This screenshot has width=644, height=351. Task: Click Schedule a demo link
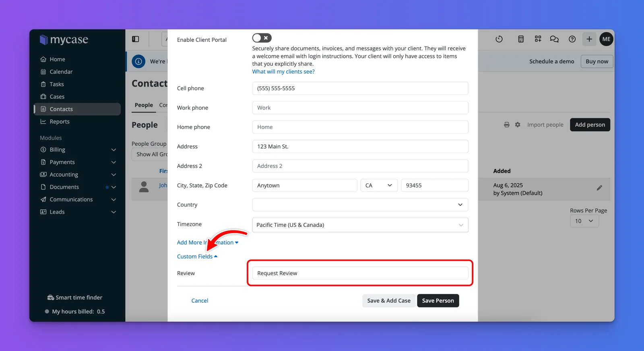coord(551,62)
